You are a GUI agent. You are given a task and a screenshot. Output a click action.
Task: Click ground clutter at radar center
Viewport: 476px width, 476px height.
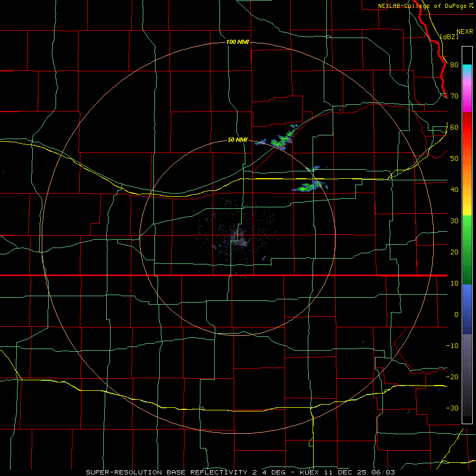coord(239,239)
